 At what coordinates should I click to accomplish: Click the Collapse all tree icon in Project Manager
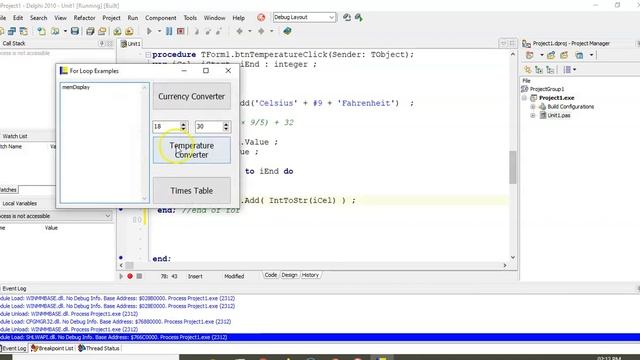pyautogui.click(x=550, y=70)
